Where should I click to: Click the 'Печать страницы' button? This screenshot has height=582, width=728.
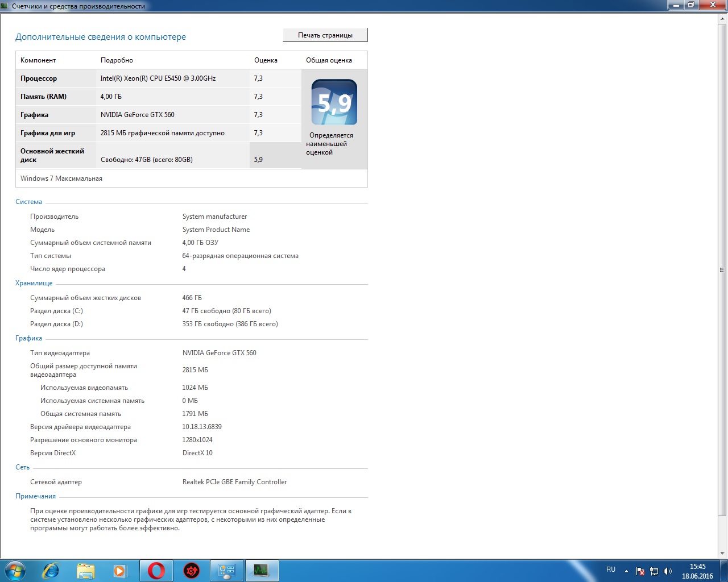click(325, 35)
